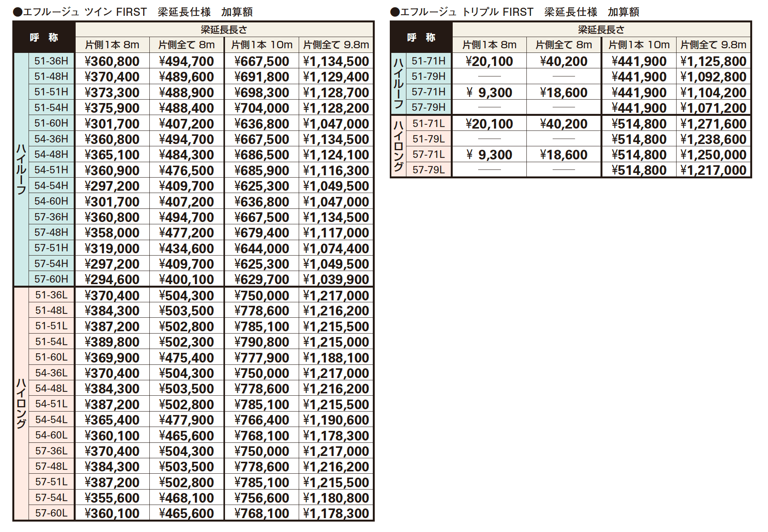Viewport: 768px width, 532px height.
Task: Click the 51-36H row label
Action: [x=51, y=61]
